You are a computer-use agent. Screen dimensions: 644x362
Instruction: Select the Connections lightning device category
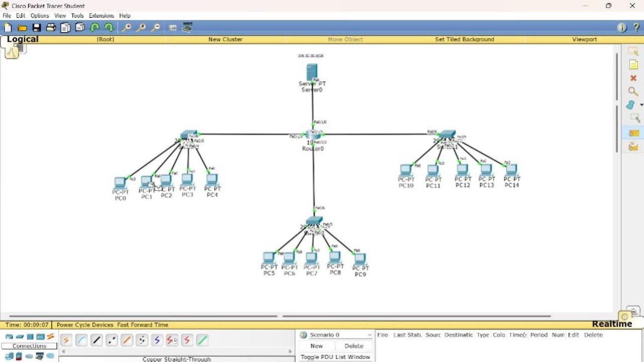click(50, 337)
